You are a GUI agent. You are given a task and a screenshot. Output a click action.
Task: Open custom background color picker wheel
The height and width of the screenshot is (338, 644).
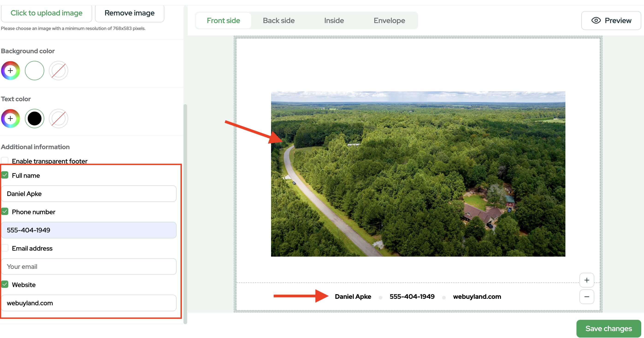coord(10,71)
